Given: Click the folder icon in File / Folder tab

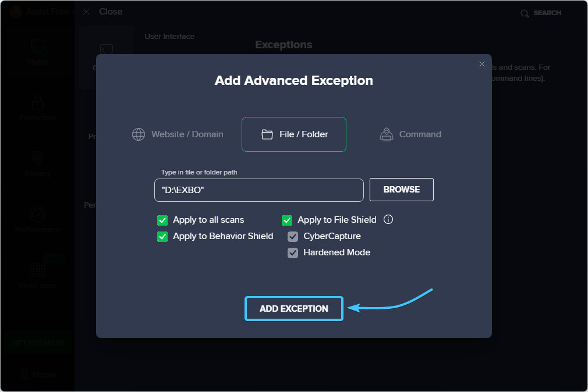Looking at the screenshot, I should click(x=267, y=134).
